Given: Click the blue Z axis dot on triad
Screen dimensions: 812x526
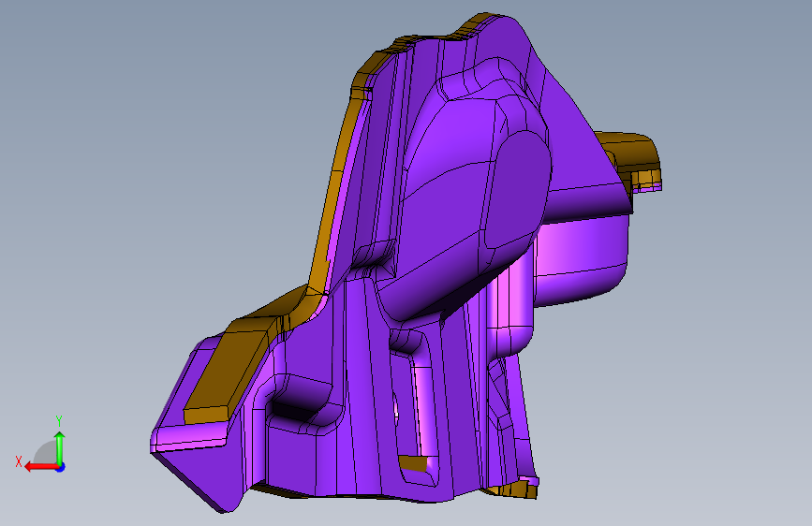Looking at the screenshot, I should click(x=61, y=467).
